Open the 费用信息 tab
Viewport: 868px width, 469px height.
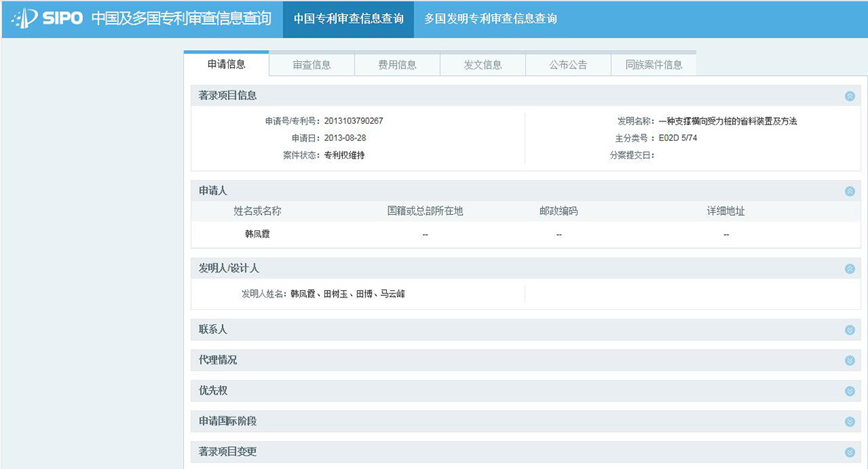(x=397, y=65)
